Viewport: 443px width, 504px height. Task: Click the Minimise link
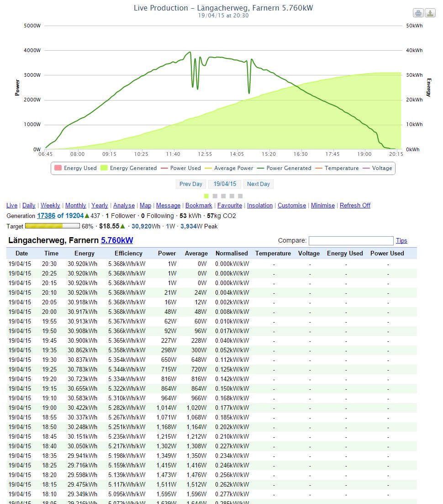323,206
